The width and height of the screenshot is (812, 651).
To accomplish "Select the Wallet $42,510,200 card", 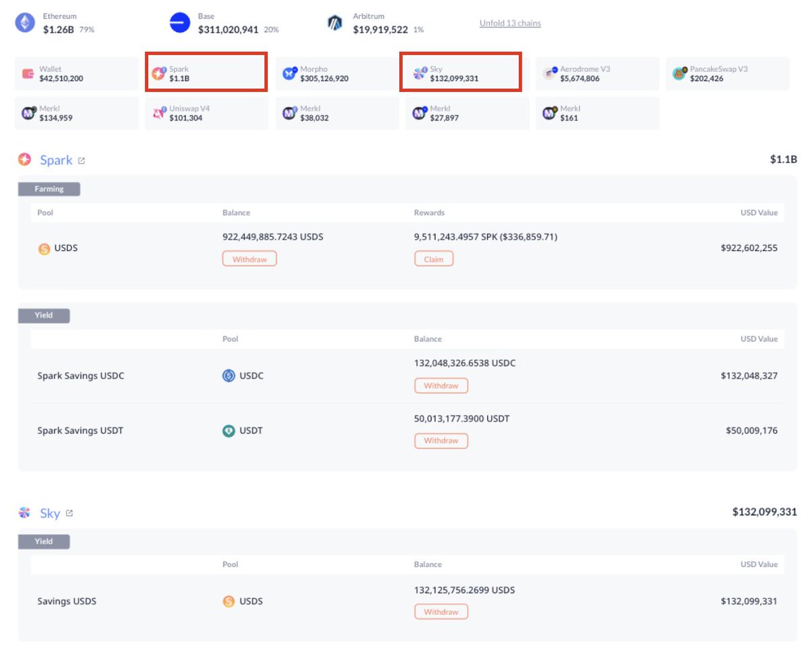I will click(76, 74).
